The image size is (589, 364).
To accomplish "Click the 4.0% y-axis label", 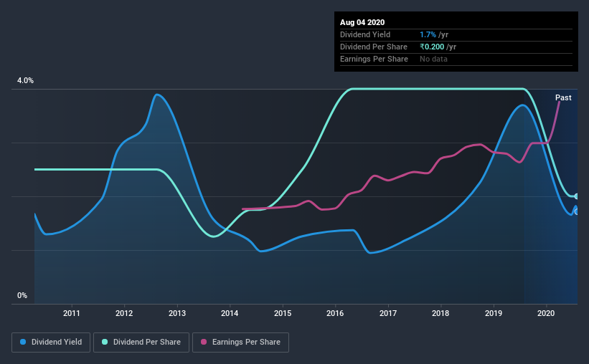I will coord(25,81).
